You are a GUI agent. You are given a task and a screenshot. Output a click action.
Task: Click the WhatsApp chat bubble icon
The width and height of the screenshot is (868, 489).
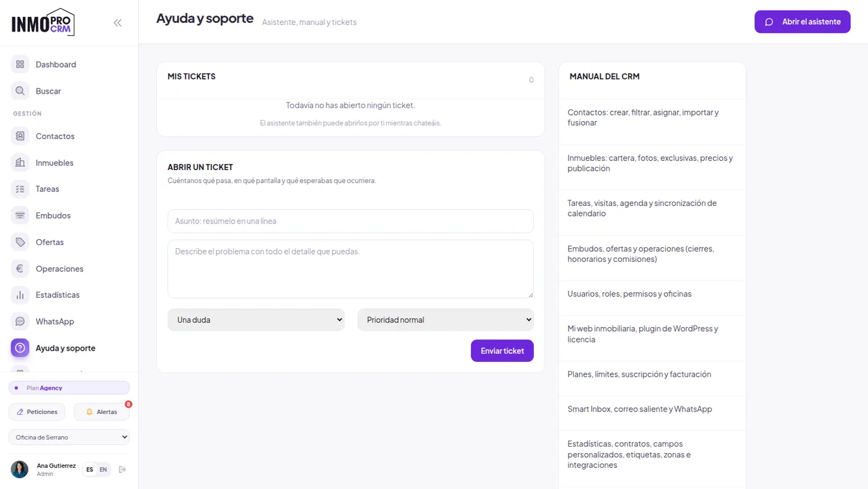pos(20,321)
